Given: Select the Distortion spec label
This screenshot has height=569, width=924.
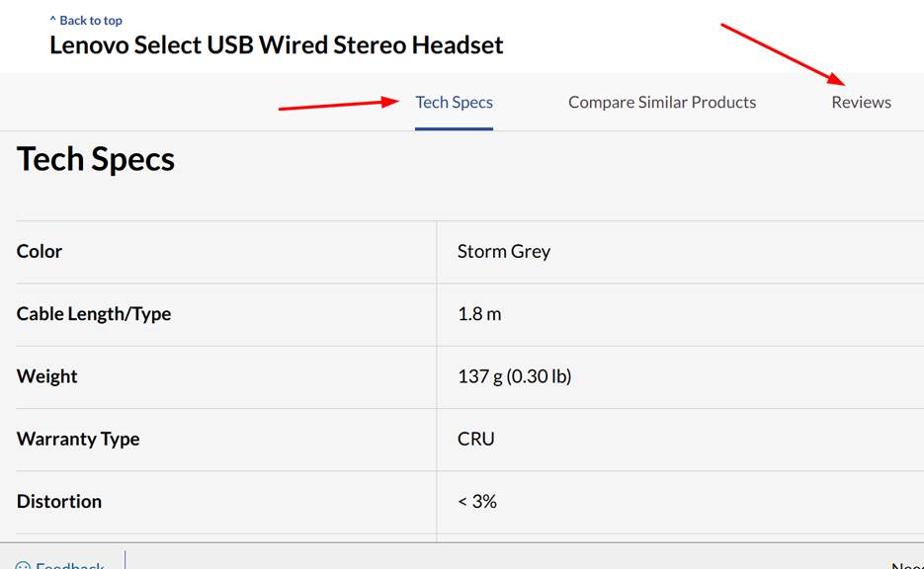Looking at the screenshot, I should (x=58, y=501).
